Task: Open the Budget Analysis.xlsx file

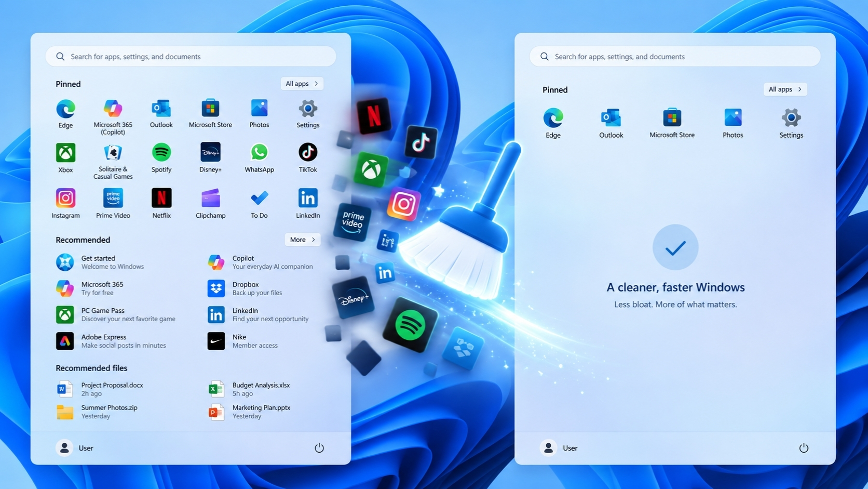Action: pos(250,389)
